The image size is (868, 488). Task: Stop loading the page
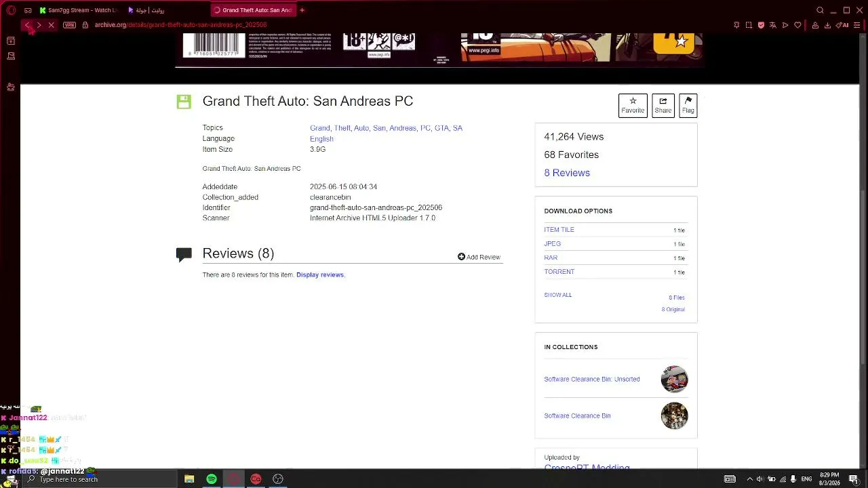[51, 25]
